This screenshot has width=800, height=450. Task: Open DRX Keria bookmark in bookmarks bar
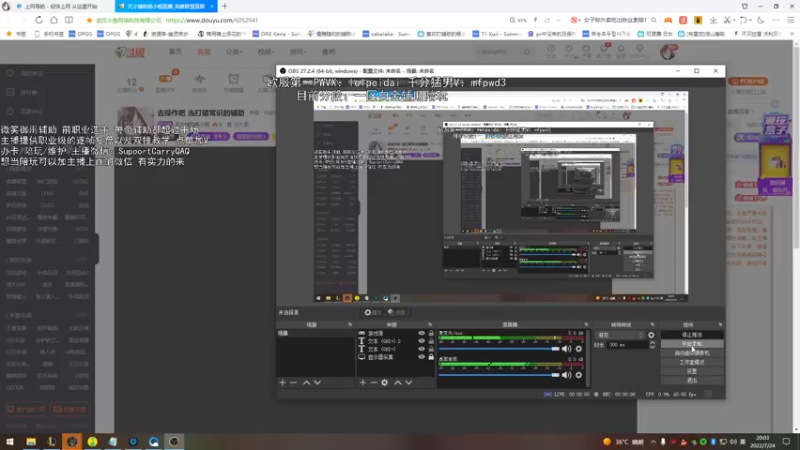pos(277,34)
